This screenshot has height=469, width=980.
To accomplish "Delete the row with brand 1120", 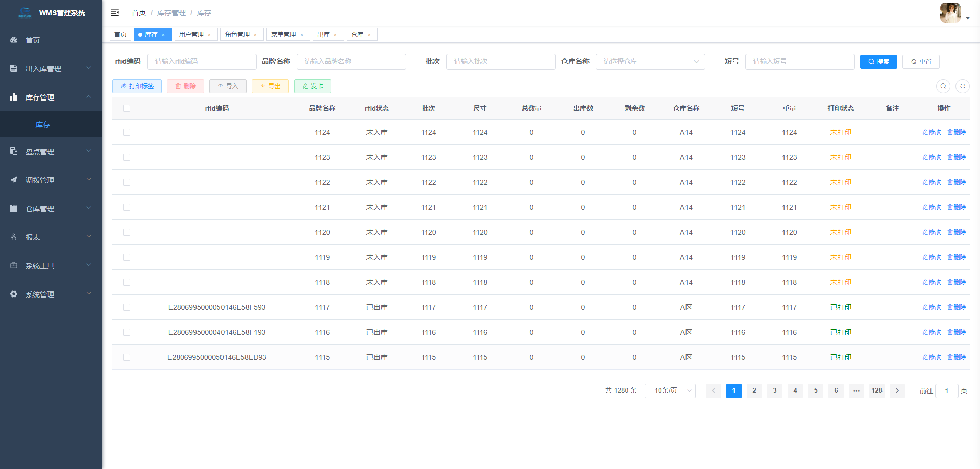I will (x=957, y=232).
